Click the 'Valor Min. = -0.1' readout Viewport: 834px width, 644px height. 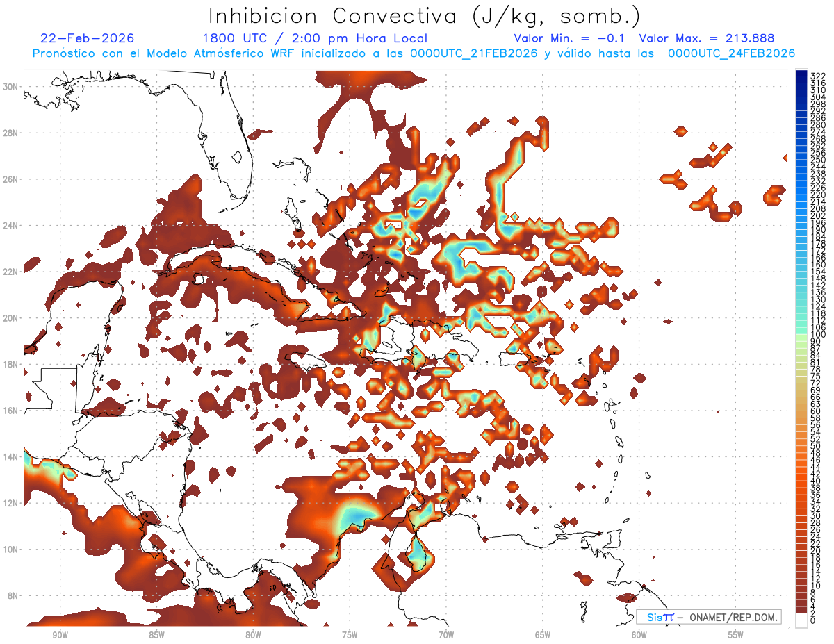click(x=571, y=38)
